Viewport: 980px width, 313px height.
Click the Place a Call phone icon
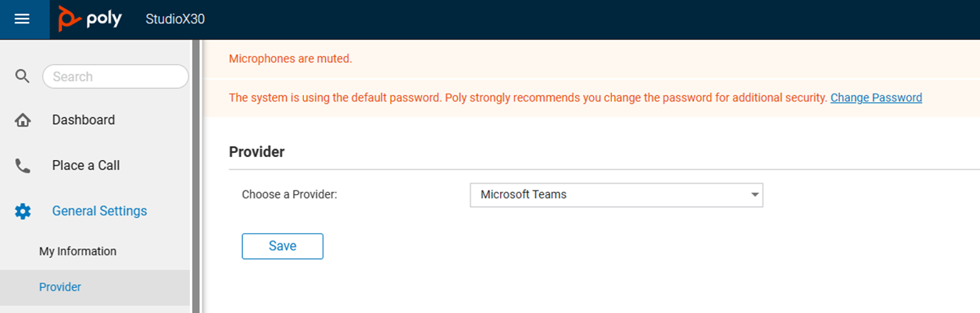pos(23,165)
